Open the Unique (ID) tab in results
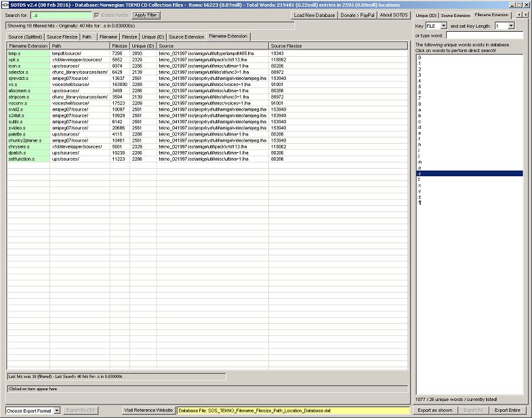Viewport: 532px width, 418px height. tap(152, 37)
